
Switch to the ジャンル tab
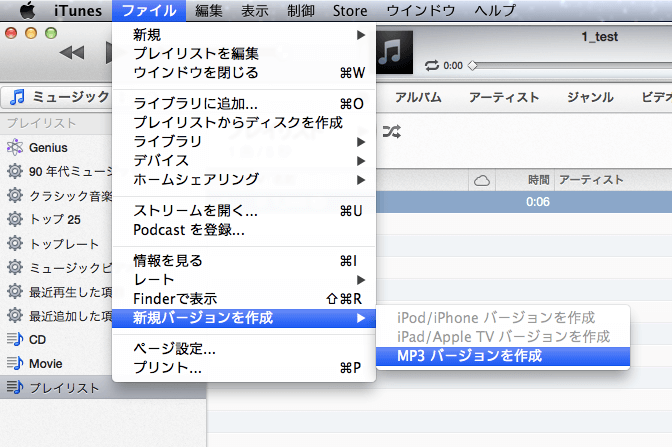coord(590,97)
